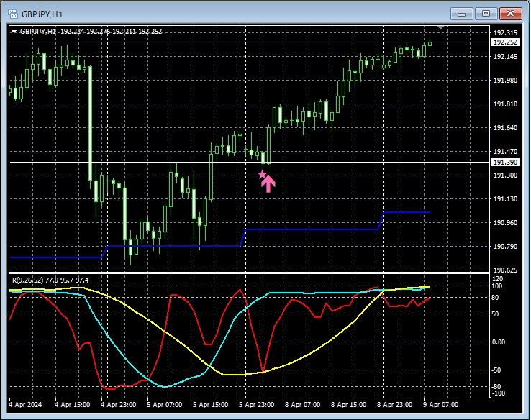Expand the GBPJPY,H1 chart menu arrow
The width and height of the screenshot is (531, 420).
pos(14,32)
